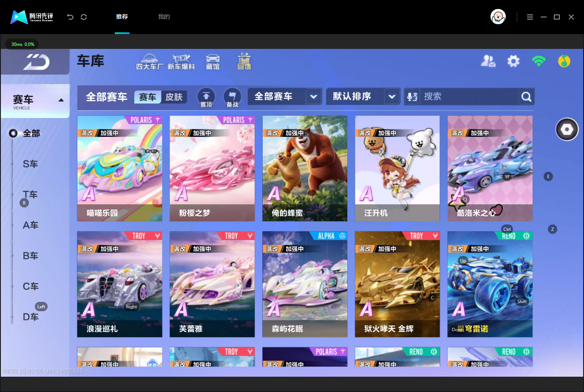Open the 藏馆 collection hall icon
The height and width of the screenshot is (392, 584).
[x=213, y=62]
